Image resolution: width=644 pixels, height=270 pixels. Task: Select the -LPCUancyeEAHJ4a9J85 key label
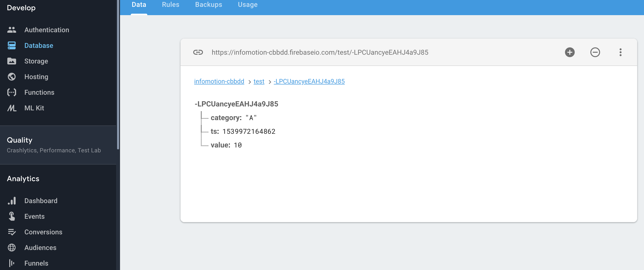coord(236,104)
